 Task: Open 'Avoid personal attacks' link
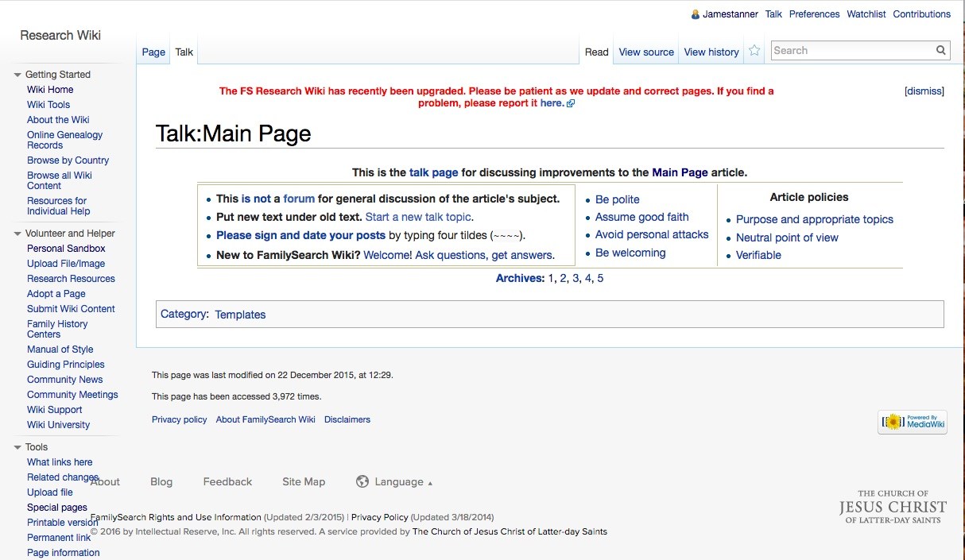pyautogui.click(x=652, y=234)
